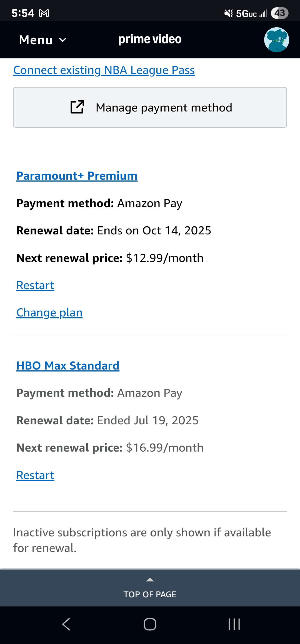The width and height of the screenshot is (300, 644).
Task: Open Connect existing NBA League Pass link
Action: [x=104, y=70]
